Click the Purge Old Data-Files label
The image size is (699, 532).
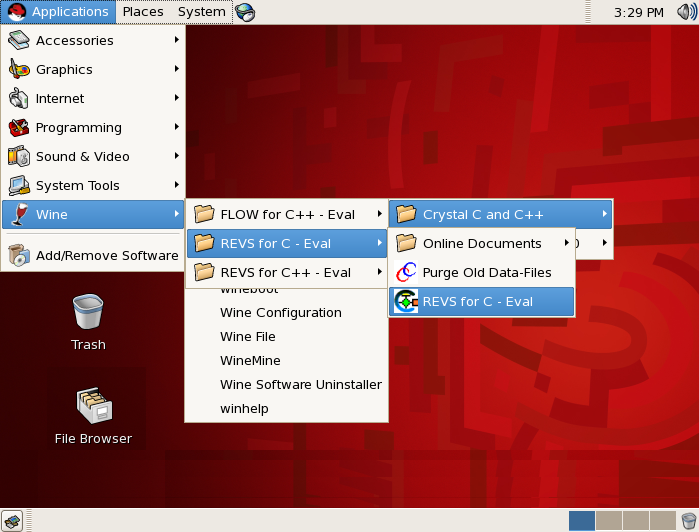[x=487, y=272]
